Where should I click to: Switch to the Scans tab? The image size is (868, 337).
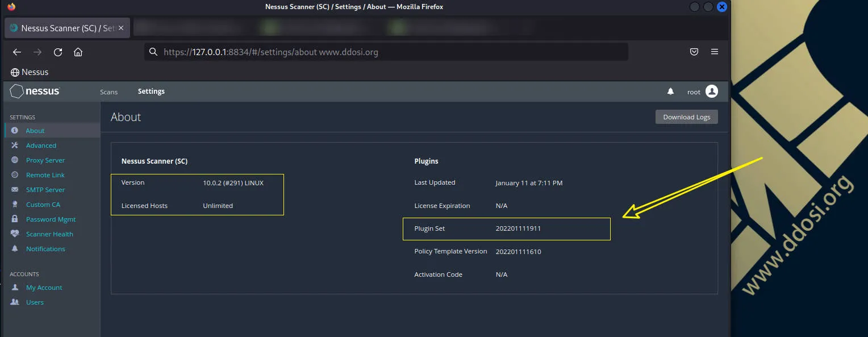pos(108,91)
